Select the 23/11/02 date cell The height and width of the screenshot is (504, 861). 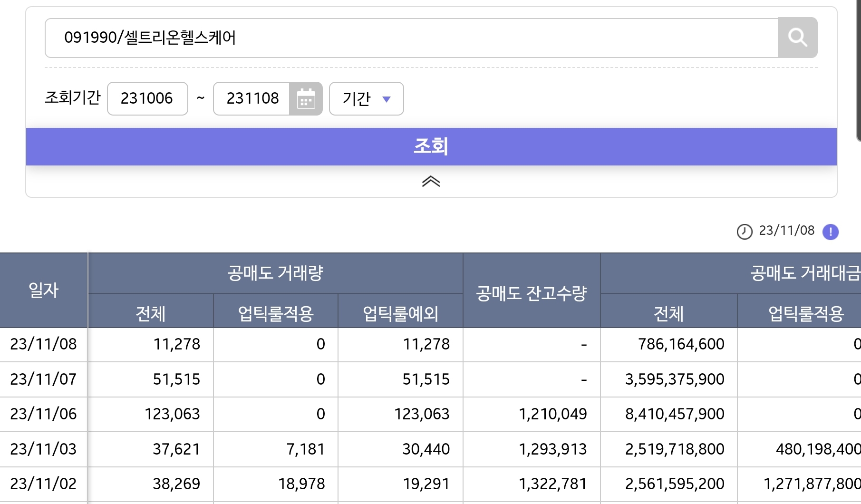pos(43,484)
